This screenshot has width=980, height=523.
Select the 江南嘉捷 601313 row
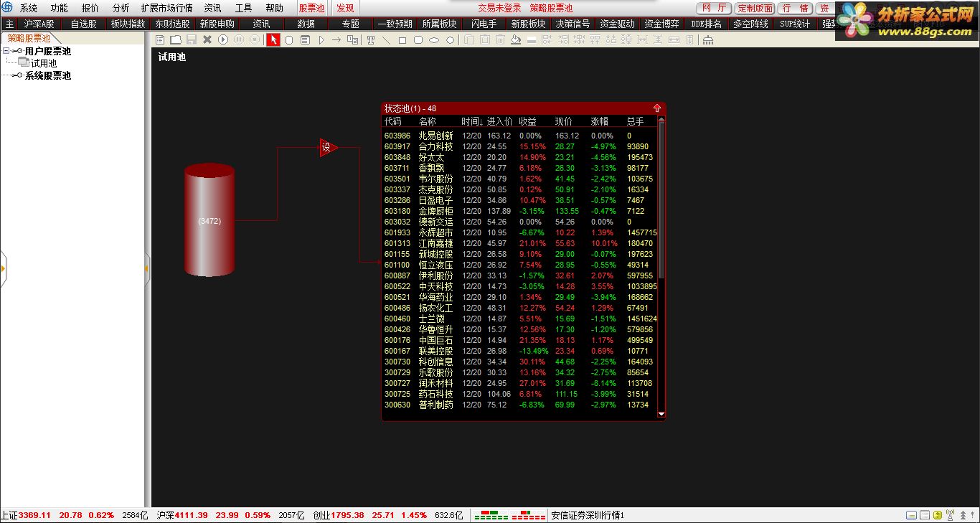[x=520, y=243]
